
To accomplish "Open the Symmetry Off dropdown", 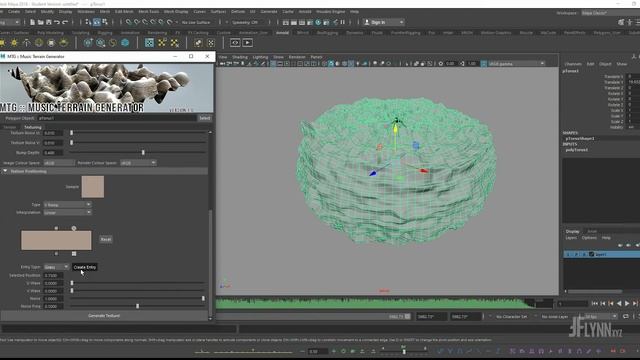I will [245, 22].
